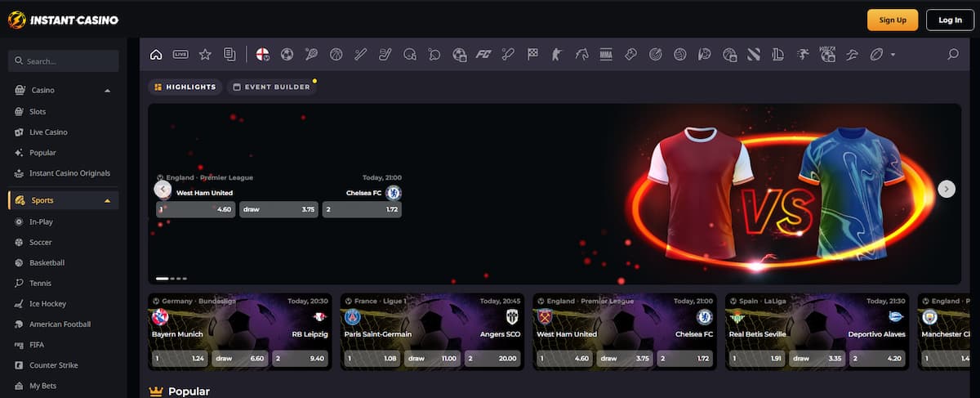The image size is (980, 398).
Task: Select the horse racing icon
Action: coord(581,55)
